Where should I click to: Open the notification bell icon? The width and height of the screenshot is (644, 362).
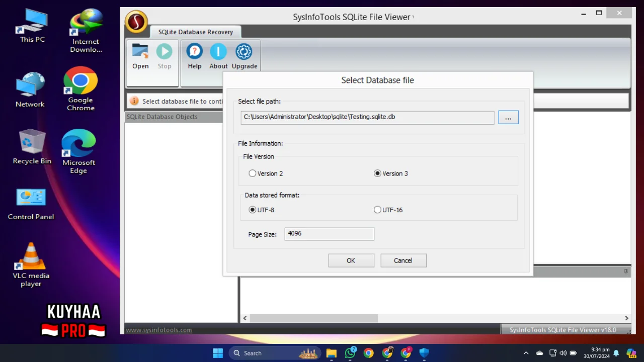coord(616,353)
